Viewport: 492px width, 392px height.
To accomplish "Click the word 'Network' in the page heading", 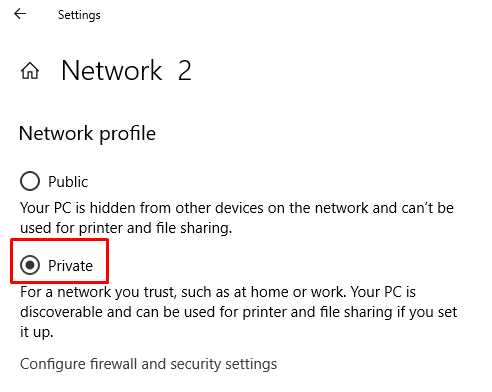I will point(112,71).
